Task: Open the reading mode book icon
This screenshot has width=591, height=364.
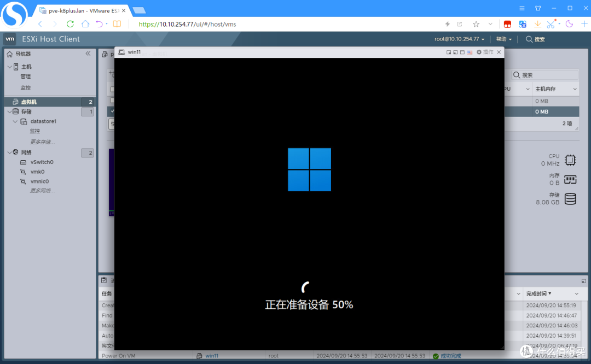Action: pos(117,24)
